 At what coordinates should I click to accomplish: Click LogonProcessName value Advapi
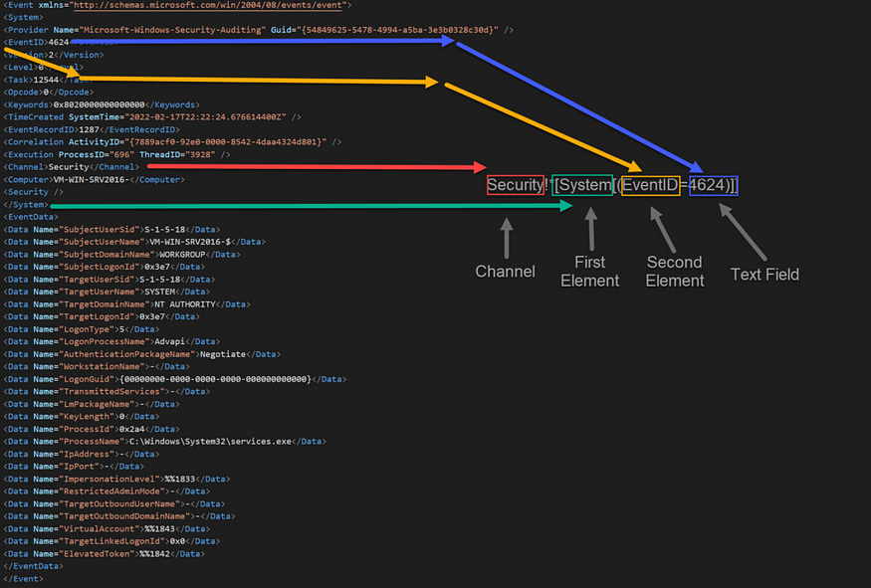tap(169, 342)
